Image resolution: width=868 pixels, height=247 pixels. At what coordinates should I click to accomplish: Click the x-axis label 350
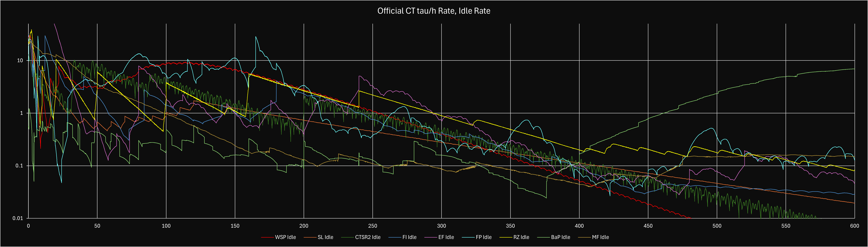(x=511, y=226)
